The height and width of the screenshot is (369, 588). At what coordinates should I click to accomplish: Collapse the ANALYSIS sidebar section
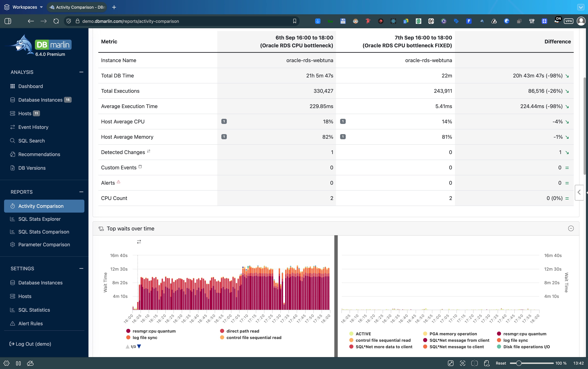(81, 72)
